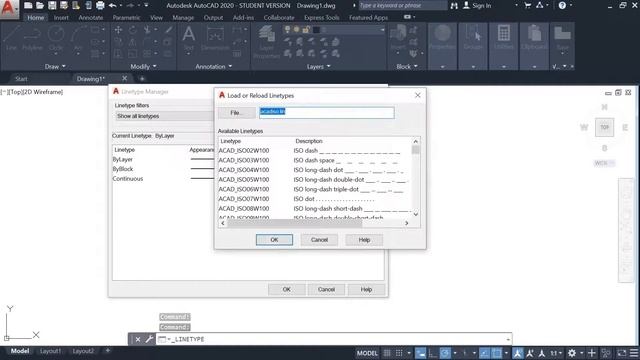Switch to the Annotate ribbon tab
Screen dimensions: 640x360
pos(91,18)
